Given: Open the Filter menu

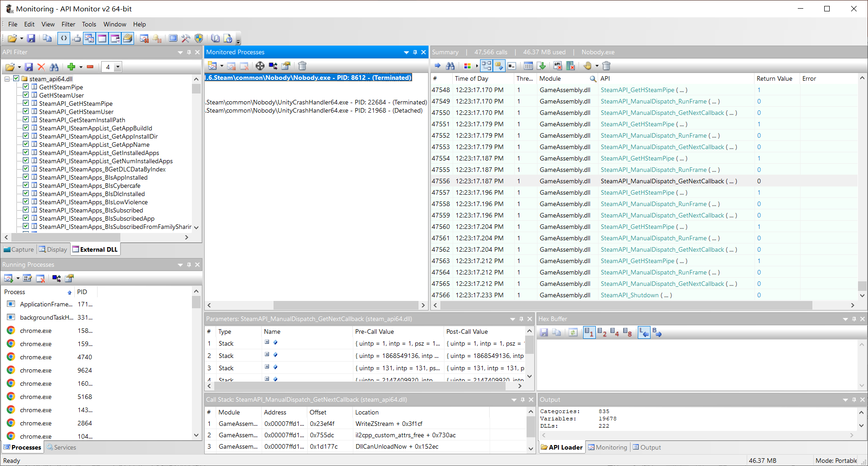Looking at the screenshot, I should [x=68, y=24].
